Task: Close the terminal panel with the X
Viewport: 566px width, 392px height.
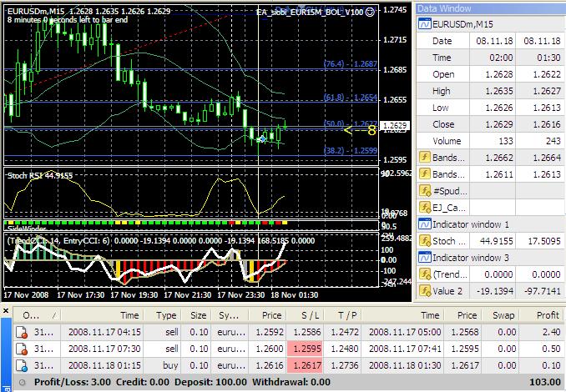Action: (x=6, y=310)
